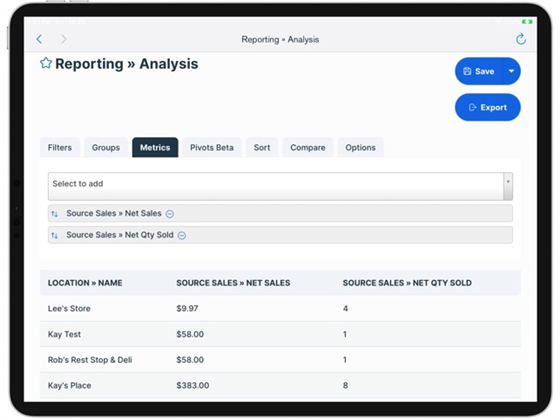Image resolution: width=560 pixels, height=419 pixels.
Task: Click the Export button
Action: (488, 107)
